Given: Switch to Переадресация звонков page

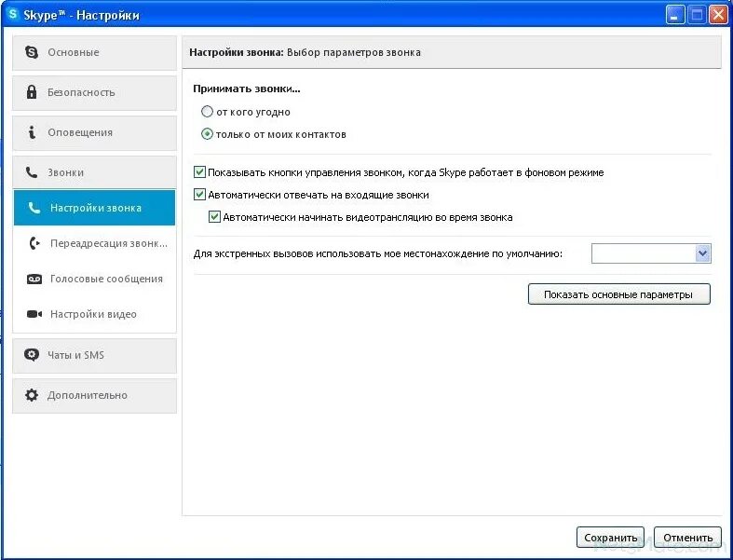Looking at the screenshot, I should click(x=94, y=243).
